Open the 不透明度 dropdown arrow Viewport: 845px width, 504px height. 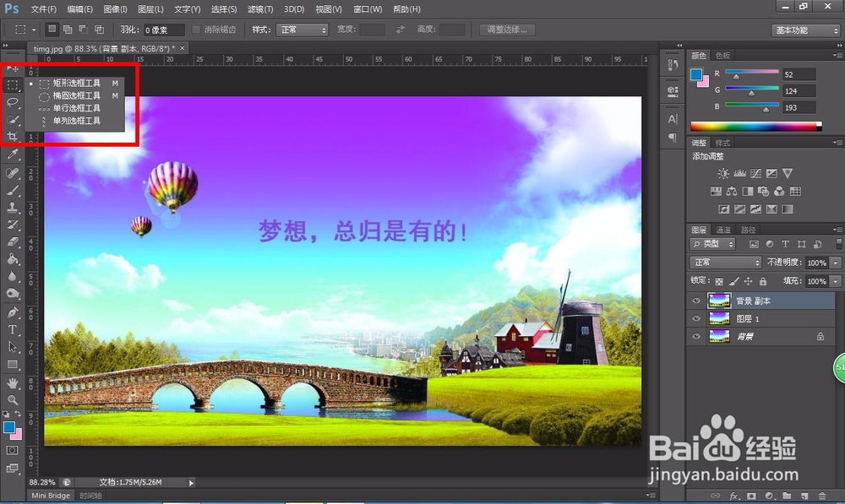tap(836, 263)
